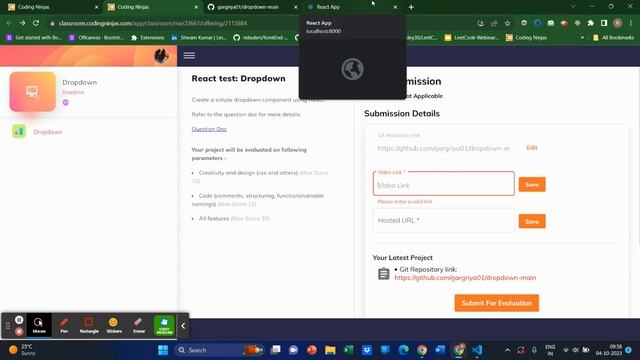Open the weather widget showing 25°C
The image size is (640, 360).
click(x=23, y=350)
